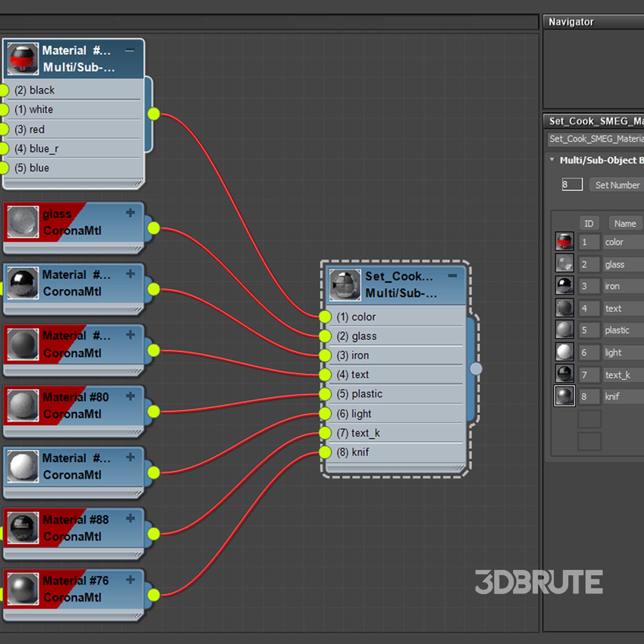Select the color sub-material swatch for ID 1
This screenshot has height=644, width=644.
[564, 241]
